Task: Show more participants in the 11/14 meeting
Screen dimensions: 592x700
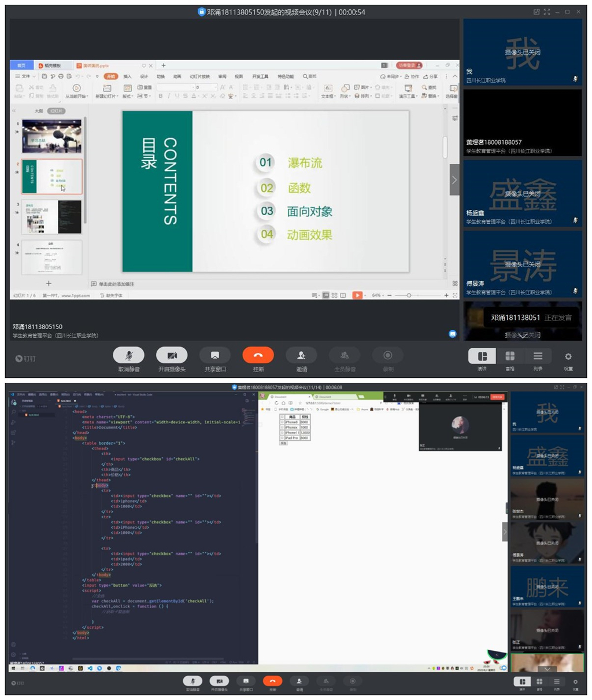Action: [547, 669]
